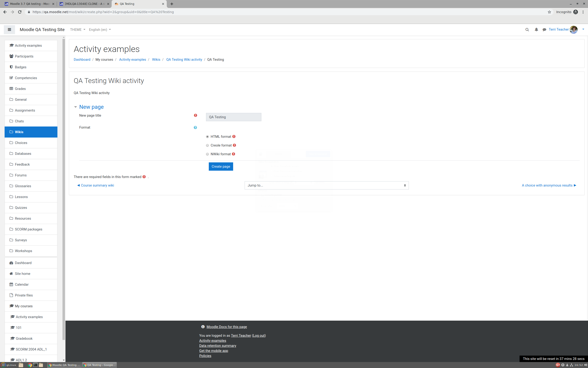The width and height of the screenshot is (588, 368).
Task: Click the taskbar volume icon
Action: (x=585, y=365)
